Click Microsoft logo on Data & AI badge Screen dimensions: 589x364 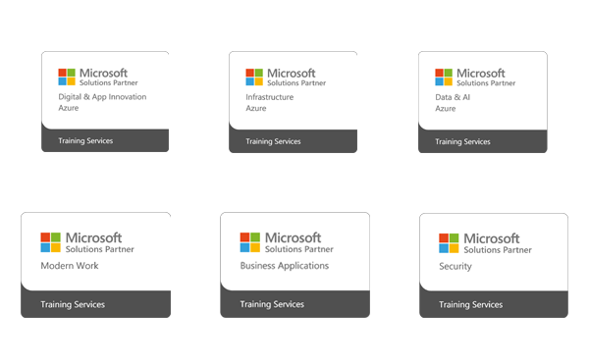pyautogui.click(x=444, y=77)
